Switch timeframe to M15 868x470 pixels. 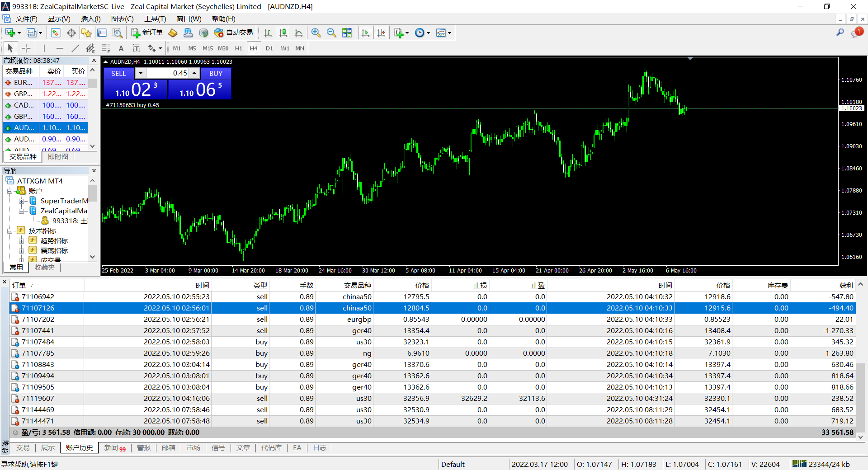click(208, 48)
